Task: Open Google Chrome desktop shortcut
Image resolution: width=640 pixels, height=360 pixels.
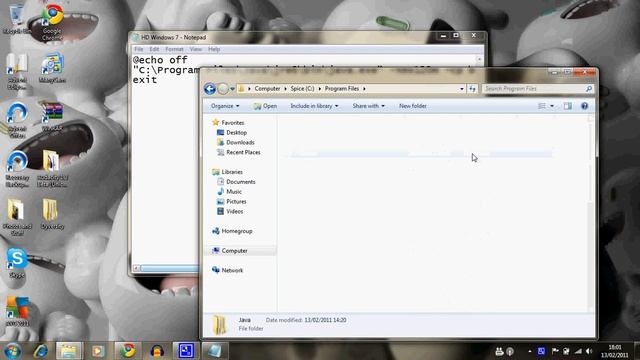Action: 52,22
